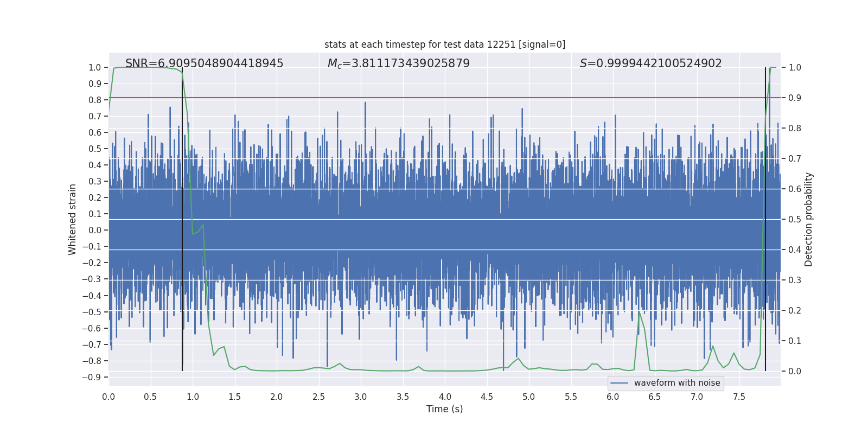Click the 7.5 tick label on the time axis
Screen dimensions: 868x434
click(739, 397)
